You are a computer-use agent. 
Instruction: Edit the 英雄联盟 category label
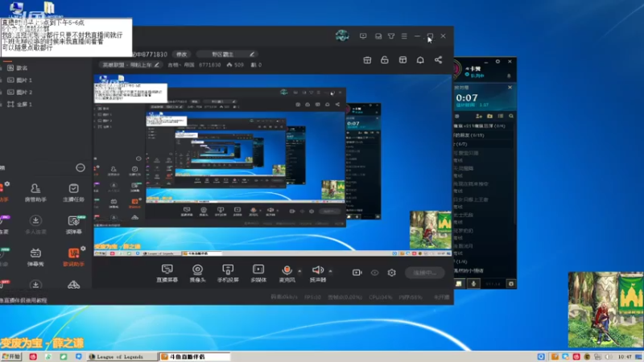(x=130, y=65)
